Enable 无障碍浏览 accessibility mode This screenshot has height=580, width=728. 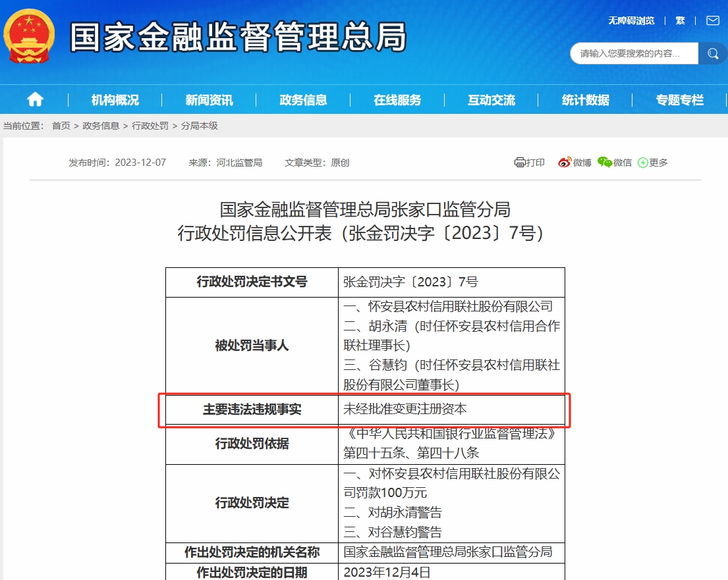631,20
